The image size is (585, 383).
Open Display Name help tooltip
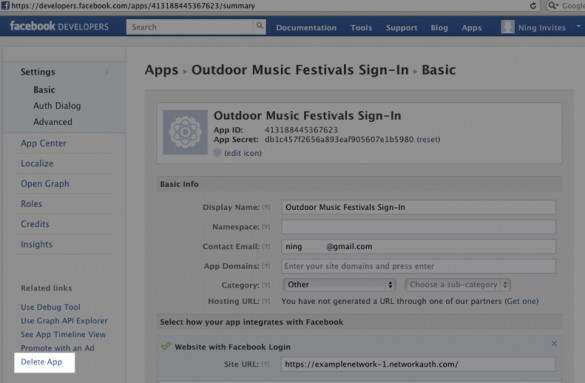click(266, 207)
